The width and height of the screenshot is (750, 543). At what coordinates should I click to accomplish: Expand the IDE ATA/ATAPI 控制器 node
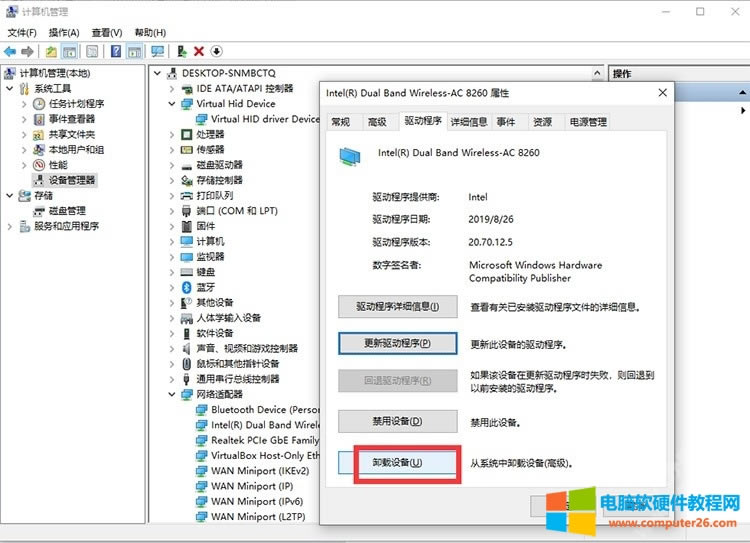point(172,89)
